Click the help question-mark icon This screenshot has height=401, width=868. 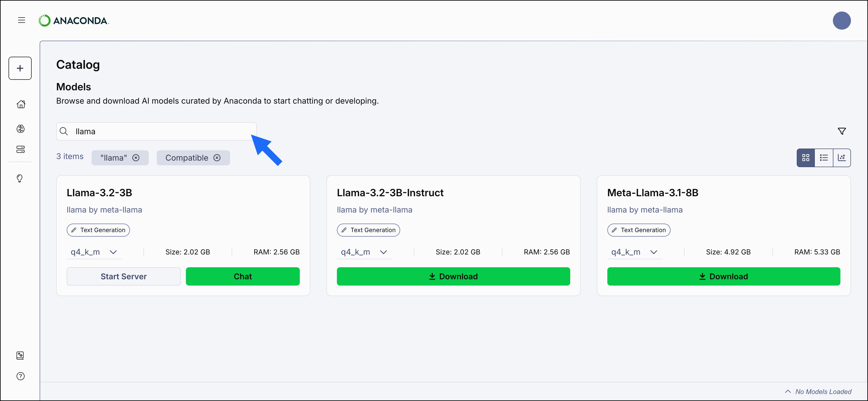[21, 376]
